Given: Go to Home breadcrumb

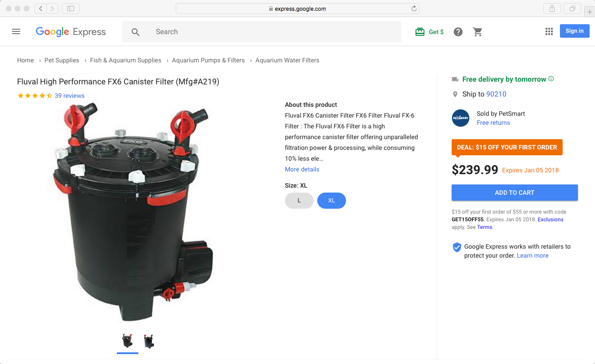Looking at the screenshot, I should 26,60.
